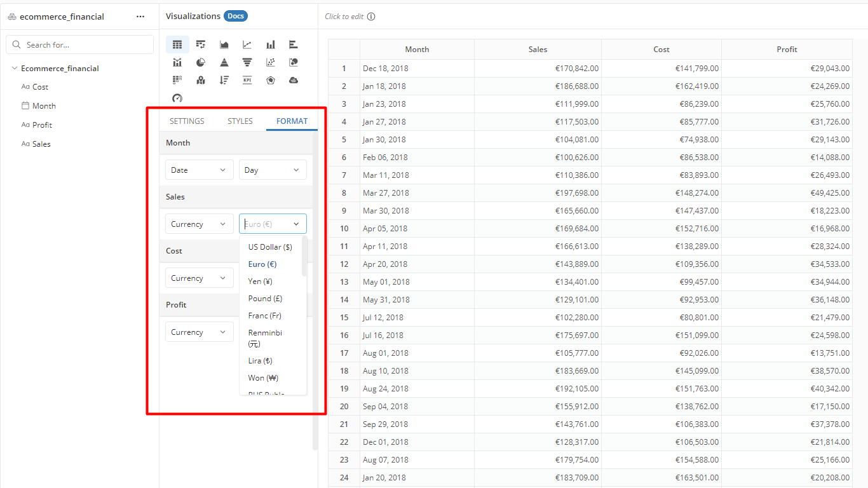Select the map visualization icon

[x=200, y=79]
